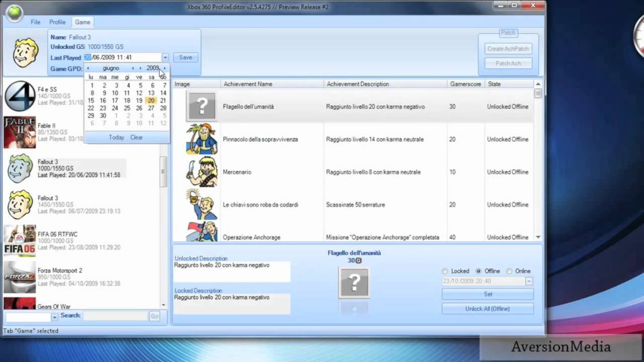
Task: Select the Fallout 3 1000/1550 GS game icon
Action: tap(20, 168)
